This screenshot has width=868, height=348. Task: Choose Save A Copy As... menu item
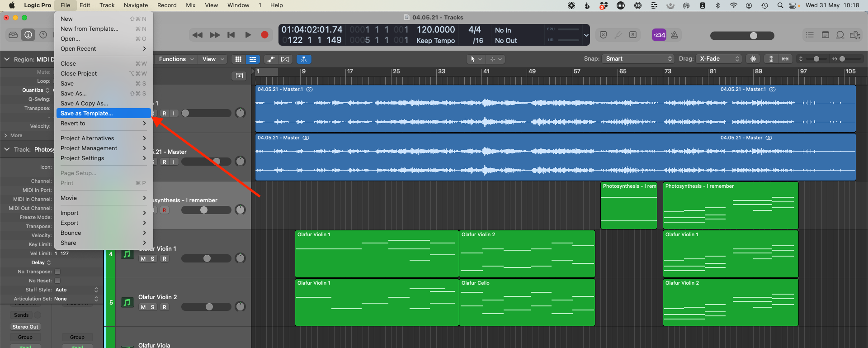pos(104,104)
